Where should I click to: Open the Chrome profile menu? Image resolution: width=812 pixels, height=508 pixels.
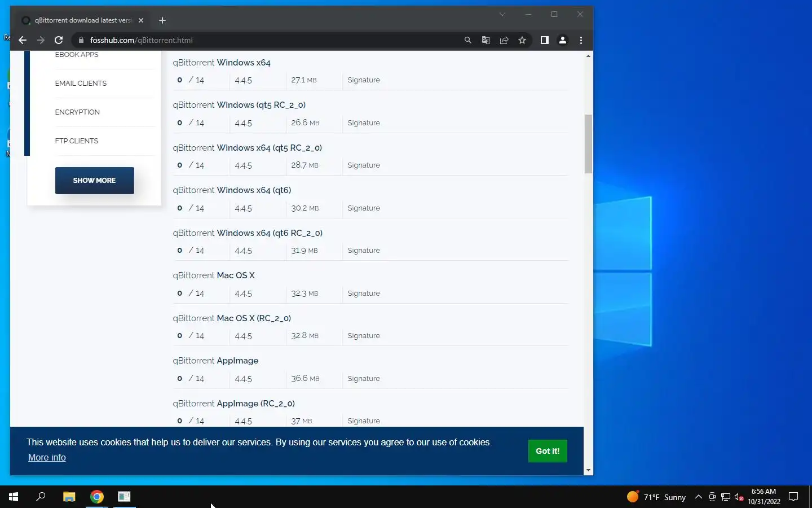(x=562, y=40)
